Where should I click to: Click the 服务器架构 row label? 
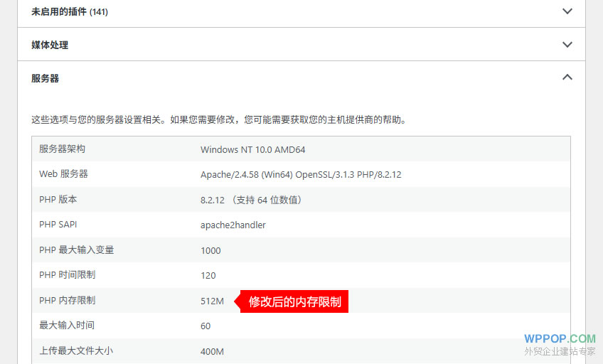coord(63,149)
